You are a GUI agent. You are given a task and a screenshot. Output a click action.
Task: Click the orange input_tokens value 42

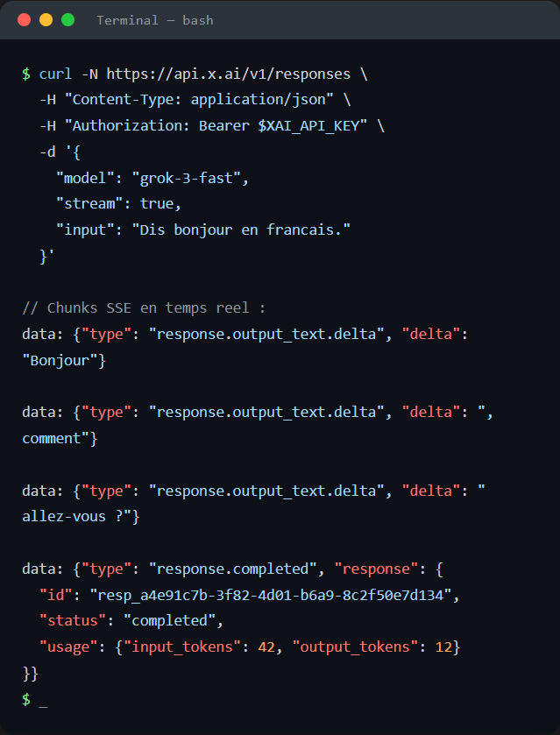[x=266, y=647]
